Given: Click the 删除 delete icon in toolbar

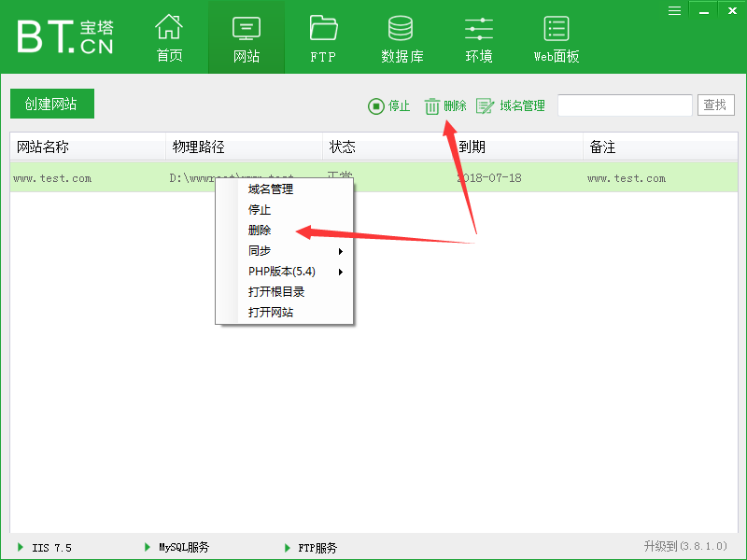Looking at the screenshot, I should pos(445,105).
